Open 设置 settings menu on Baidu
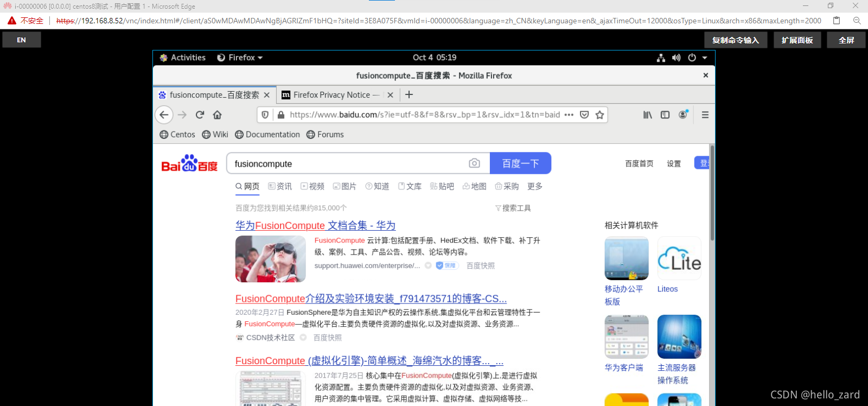 pos(674,163)
